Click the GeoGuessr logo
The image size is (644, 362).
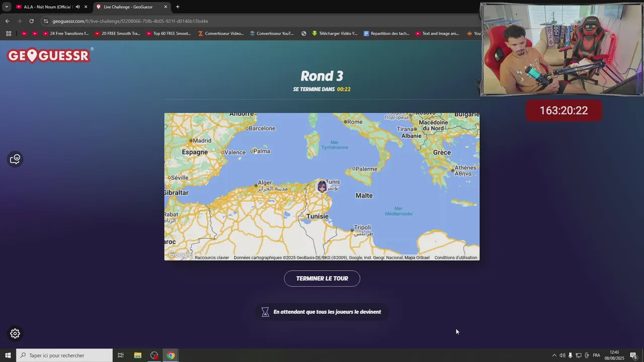click(x=50, y=55)
